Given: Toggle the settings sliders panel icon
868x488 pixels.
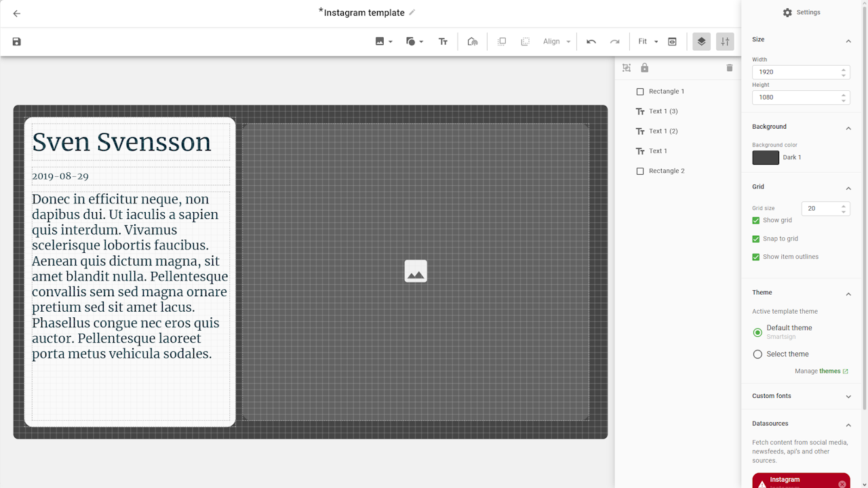Looking at the screenshot, I should pos(725,42).
